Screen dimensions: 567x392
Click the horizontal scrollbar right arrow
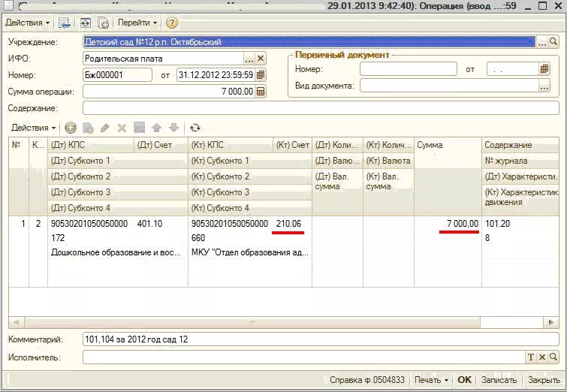click(551, 322)
